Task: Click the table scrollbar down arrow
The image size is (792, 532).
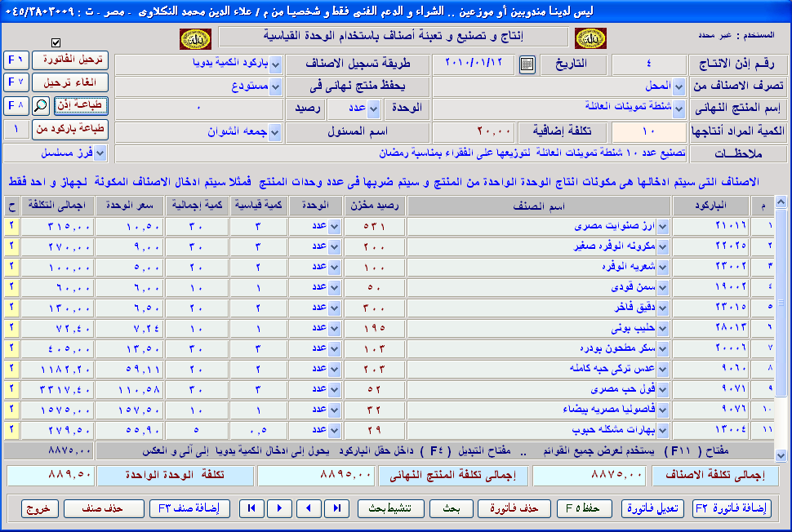Action: point(780,455)
